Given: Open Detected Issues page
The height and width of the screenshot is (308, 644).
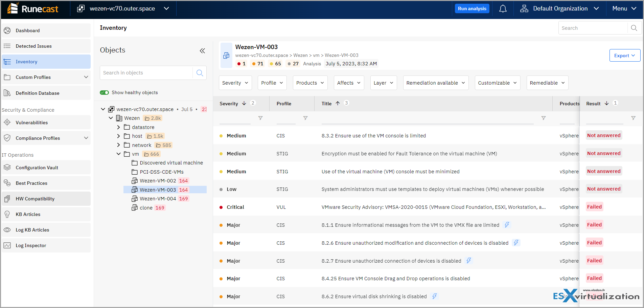Looking at the screenshot, I should coord(46,46).
